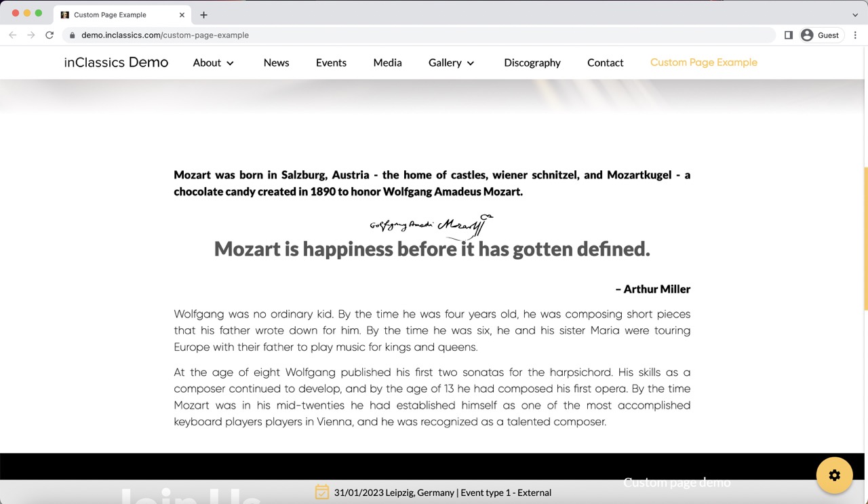Screen dimensions: 868x504
Task: Click the paragraph starting "Wolfgang was no ordinary kid"
Action: (x=432, y=330)
